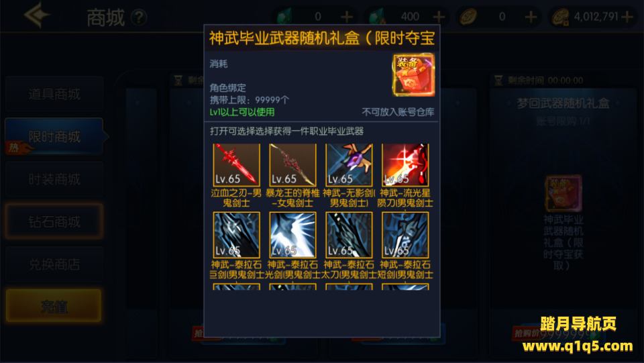
Task: Open the 商城 help question mark
Action: pyautogui.click(x=139, y=17)
